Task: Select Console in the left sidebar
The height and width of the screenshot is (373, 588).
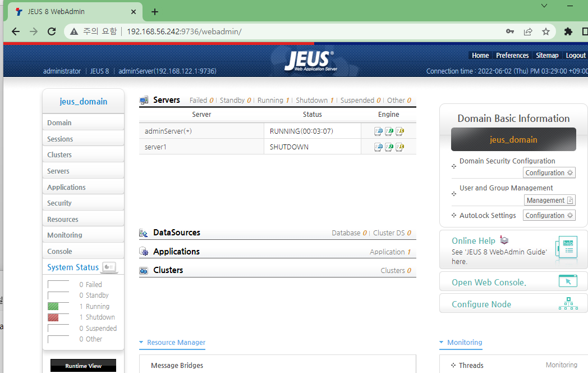Action: pyautogui.click(x=83, y=251)
